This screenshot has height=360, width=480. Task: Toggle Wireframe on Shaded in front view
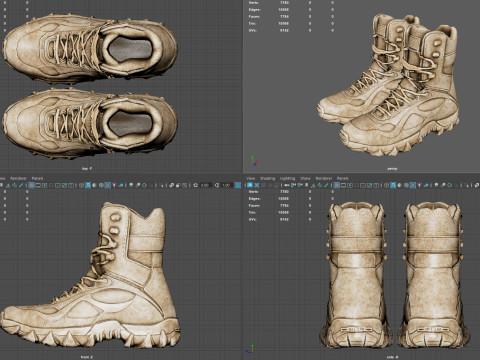(x=101, y=185)
